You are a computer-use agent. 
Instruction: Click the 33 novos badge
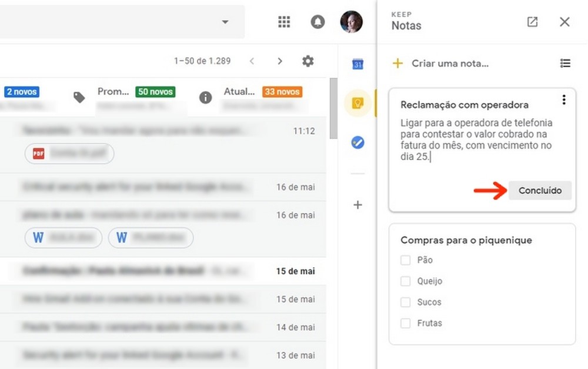tap(282, 92)
